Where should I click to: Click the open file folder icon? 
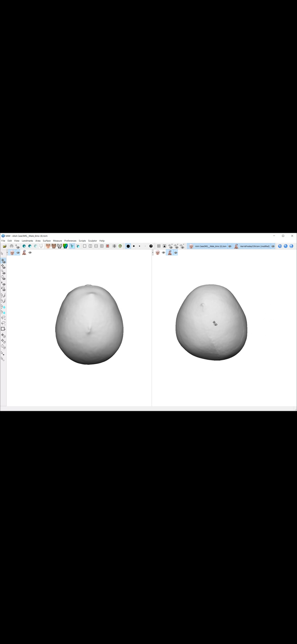pyautogui.click(x=5, y=246)
